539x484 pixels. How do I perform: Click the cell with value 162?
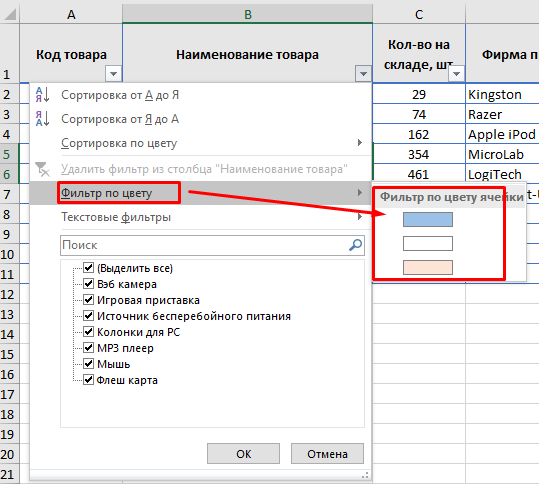[419, 134]
